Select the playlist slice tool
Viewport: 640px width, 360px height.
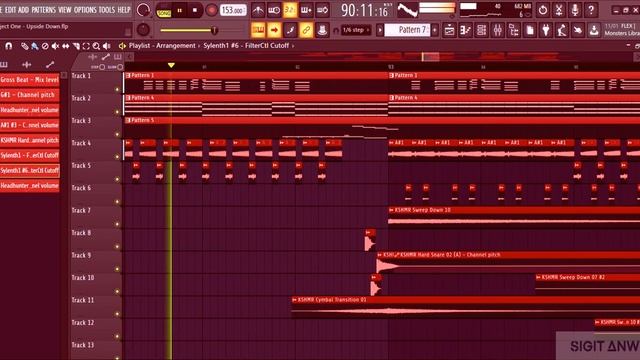click(x=76, y=46)
